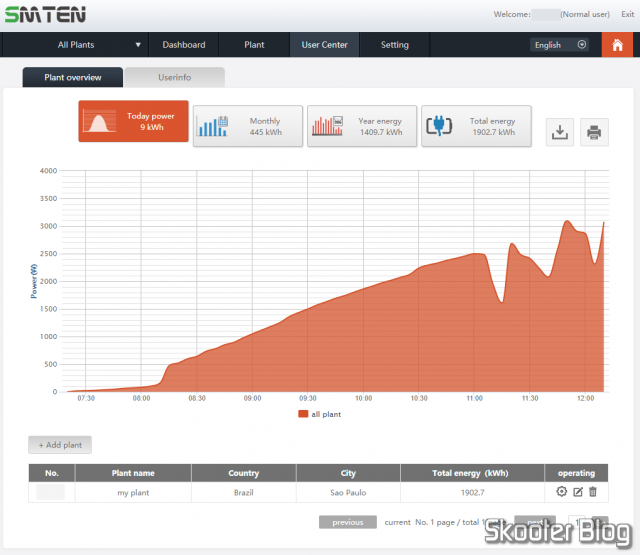Image resolution: width=640 pixels, height=555 pixels.
Task: Click the Exit link
Action: pyautogui.click(x=627, y=14)
